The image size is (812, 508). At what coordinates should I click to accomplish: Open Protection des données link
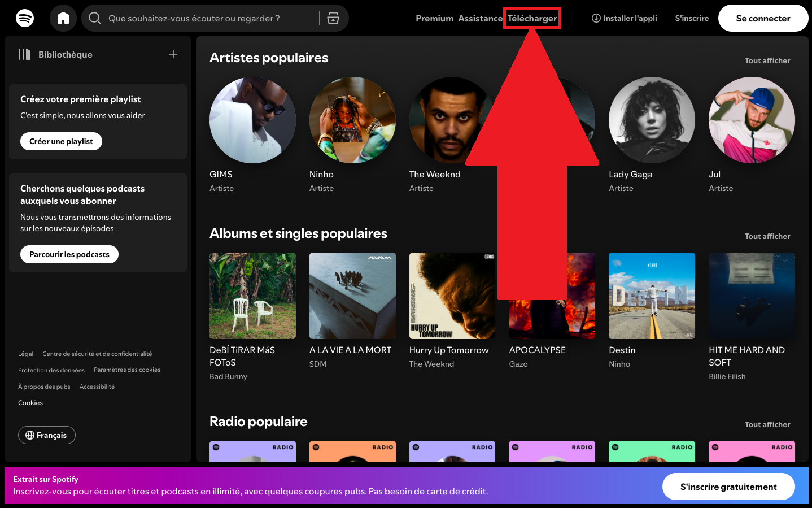[x=51, y=370]
